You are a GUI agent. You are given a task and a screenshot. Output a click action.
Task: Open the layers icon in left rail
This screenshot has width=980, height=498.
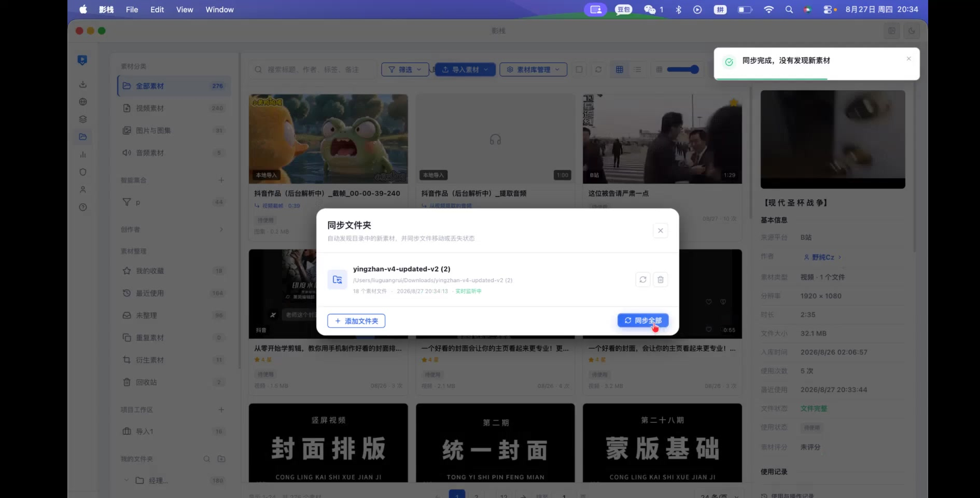point(82,119)
